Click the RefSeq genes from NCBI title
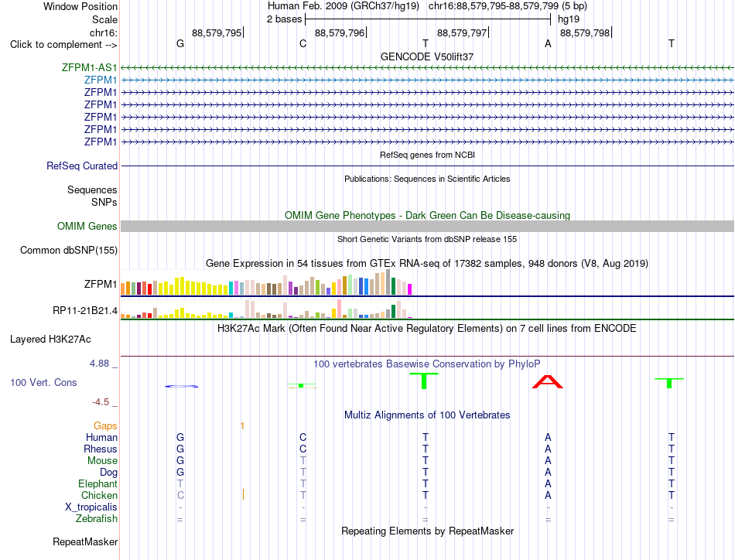The width and height of the screenshot is (735, 560). [x=427, y=155]
